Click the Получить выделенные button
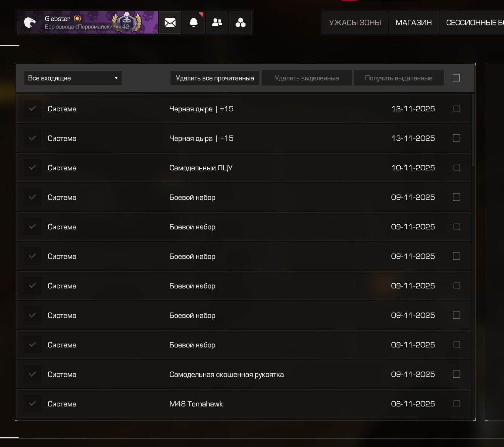This screenshot has width=504, height=447. pos(399,78)
